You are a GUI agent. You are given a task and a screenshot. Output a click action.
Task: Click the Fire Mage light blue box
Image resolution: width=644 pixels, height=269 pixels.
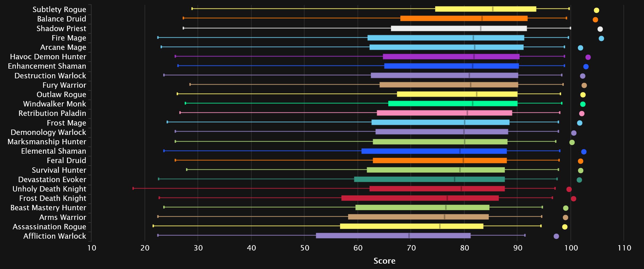pos(446,38)
